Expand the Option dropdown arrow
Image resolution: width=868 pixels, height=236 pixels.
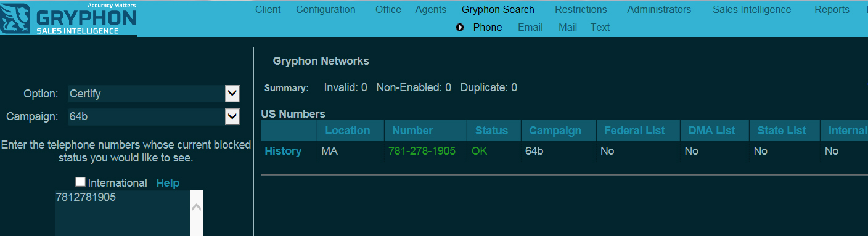click(x=232, y=94)
